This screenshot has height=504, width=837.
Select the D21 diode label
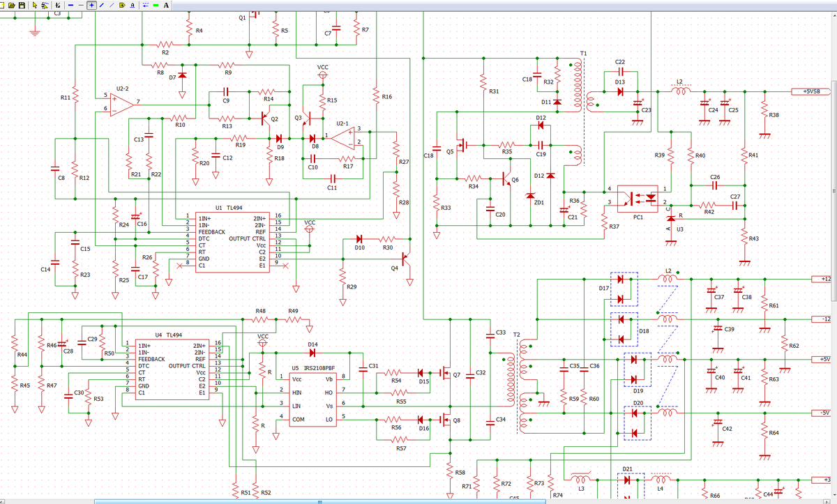click(x=626, y=469)
